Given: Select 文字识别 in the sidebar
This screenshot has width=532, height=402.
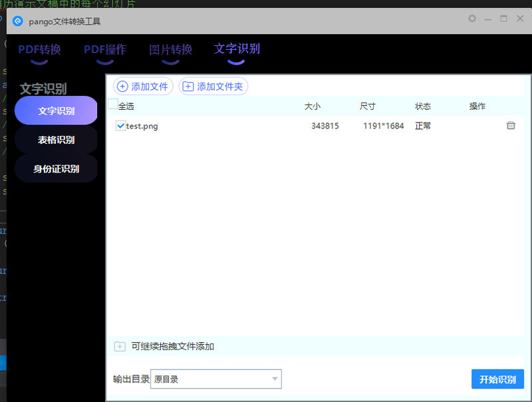Looking at the screenshot, I should (56, 110).
